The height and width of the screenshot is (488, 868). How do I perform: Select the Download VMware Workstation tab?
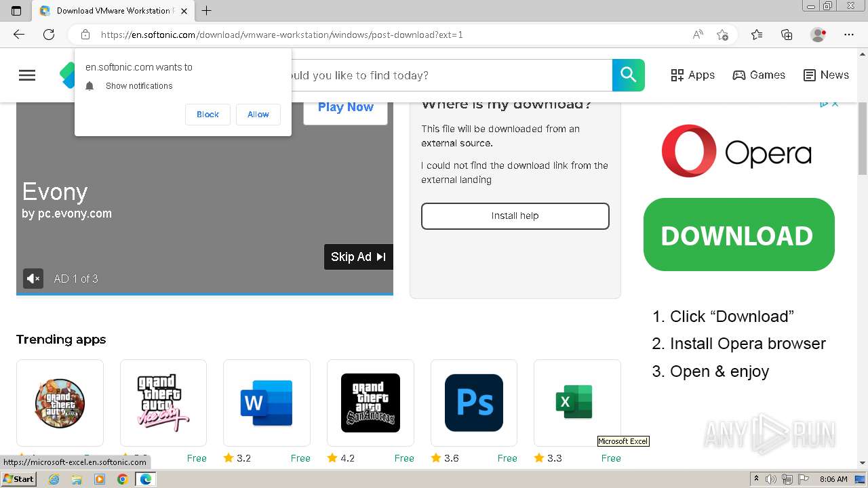pos(113,11)
